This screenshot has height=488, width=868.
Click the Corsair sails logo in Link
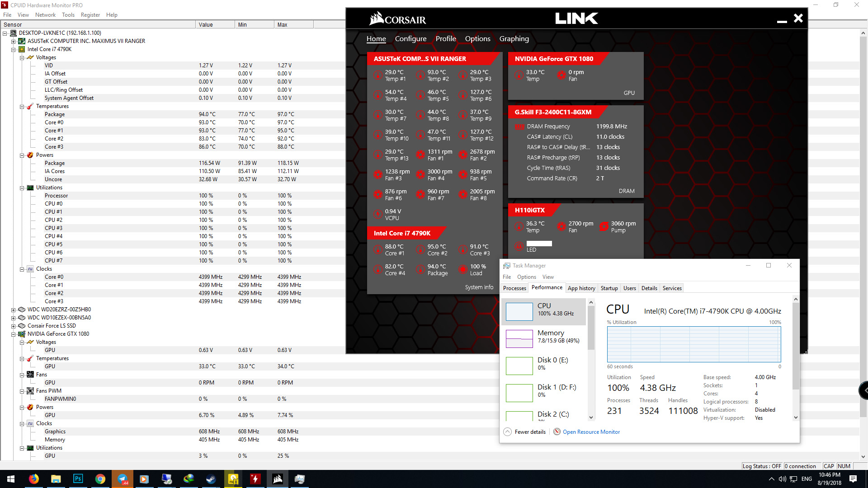376,19
